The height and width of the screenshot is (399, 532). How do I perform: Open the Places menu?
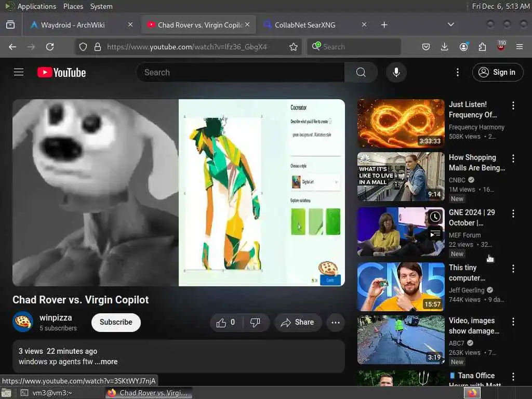click(73, 6)
